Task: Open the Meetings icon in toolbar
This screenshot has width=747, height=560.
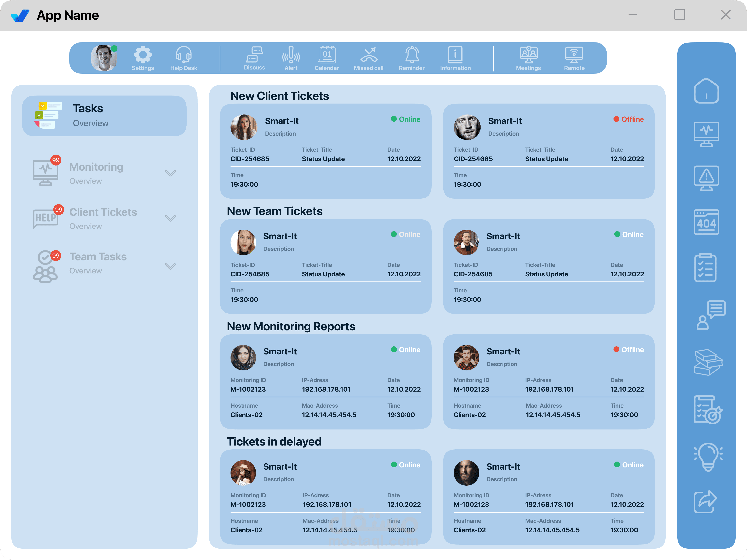Action: 529,55
